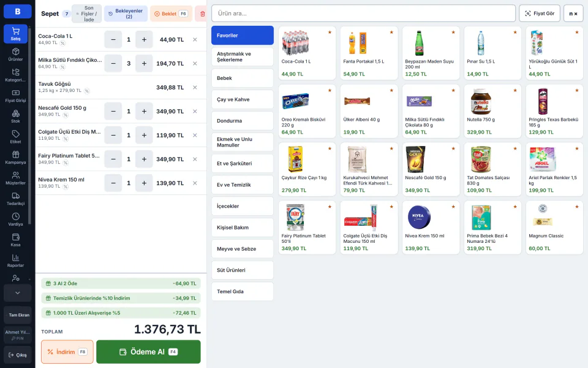Select the Dondurma category
588x368 pixels.
(243, 121)
